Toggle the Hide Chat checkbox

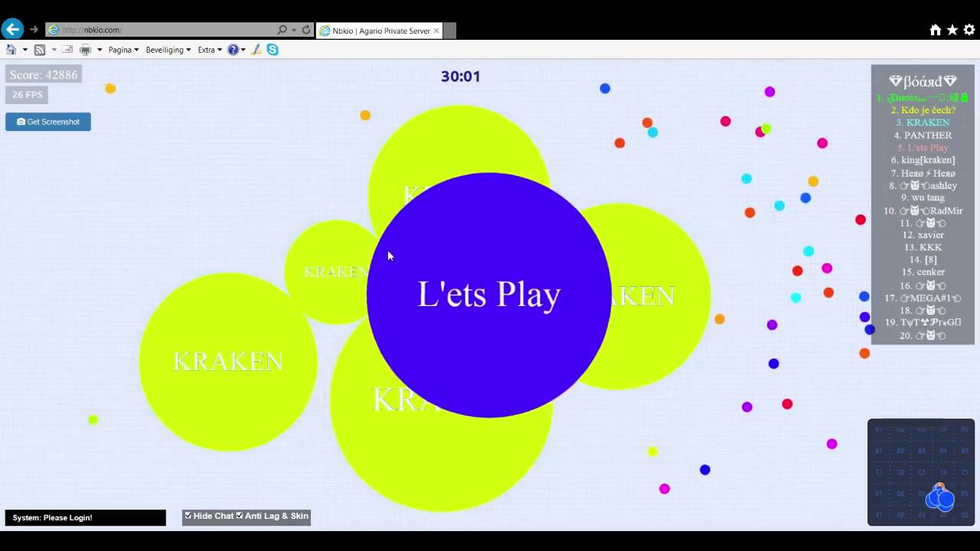pos(188,516)
